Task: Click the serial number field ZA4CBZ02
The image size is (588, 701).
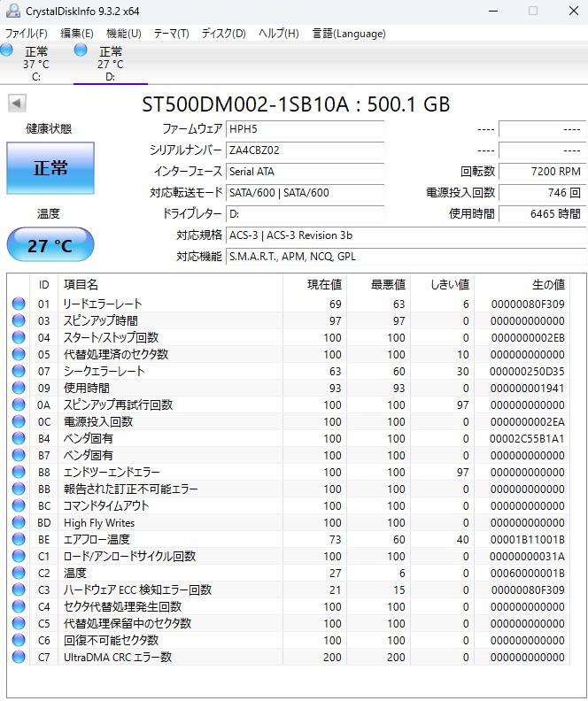Action: [x=305, y=150]
